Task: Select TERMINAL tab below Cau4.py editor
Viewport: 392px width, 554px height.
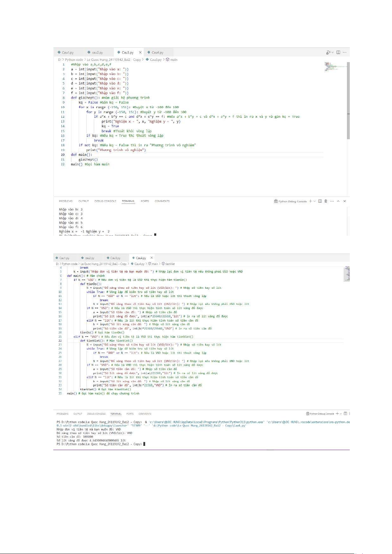Action: pyautogui.click(x=116, y=414)
